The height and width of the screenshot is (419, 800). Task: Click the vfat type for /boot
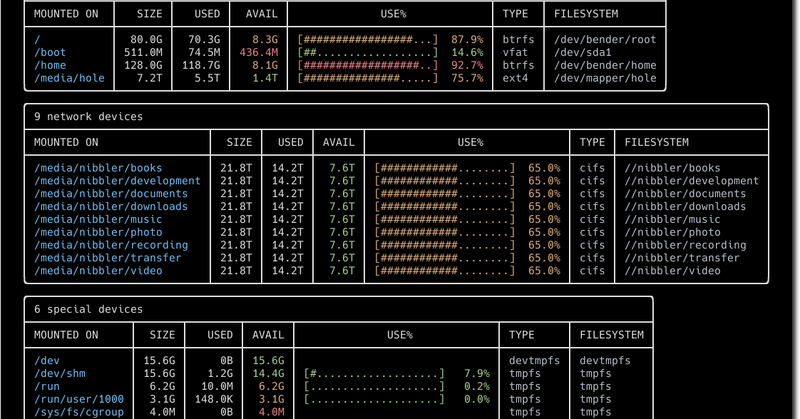515,52
